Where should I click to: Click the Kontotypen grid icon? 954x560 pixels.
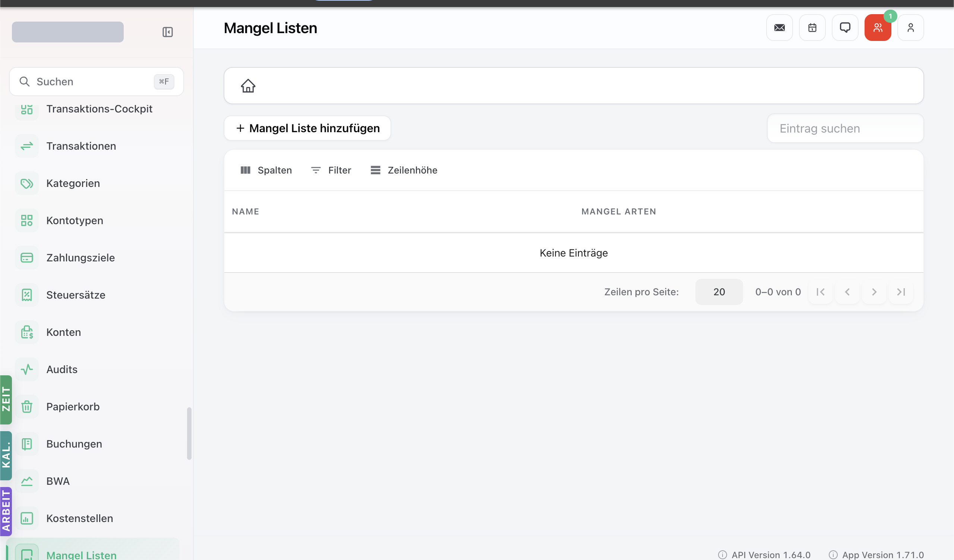pos(27,220)
